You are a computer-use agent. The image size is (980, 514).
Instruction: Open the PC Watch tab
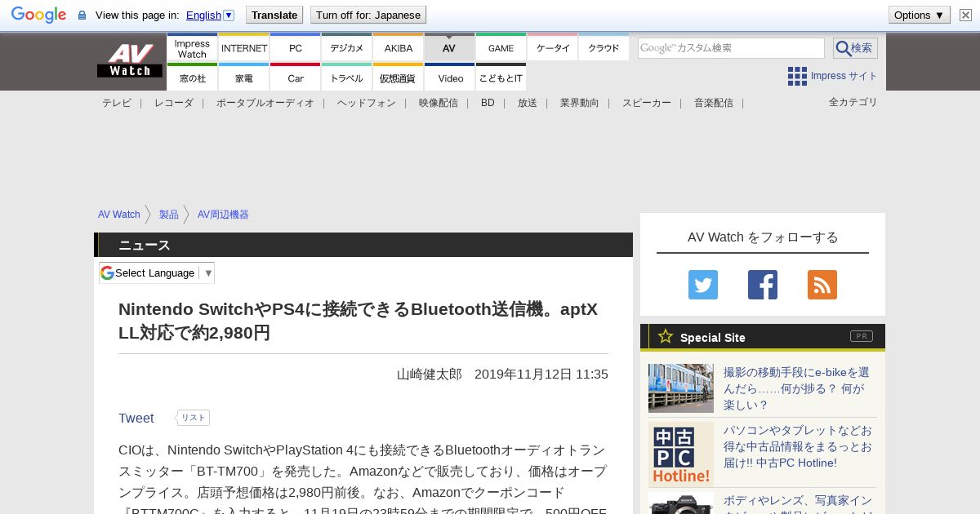tap(296, 48)
